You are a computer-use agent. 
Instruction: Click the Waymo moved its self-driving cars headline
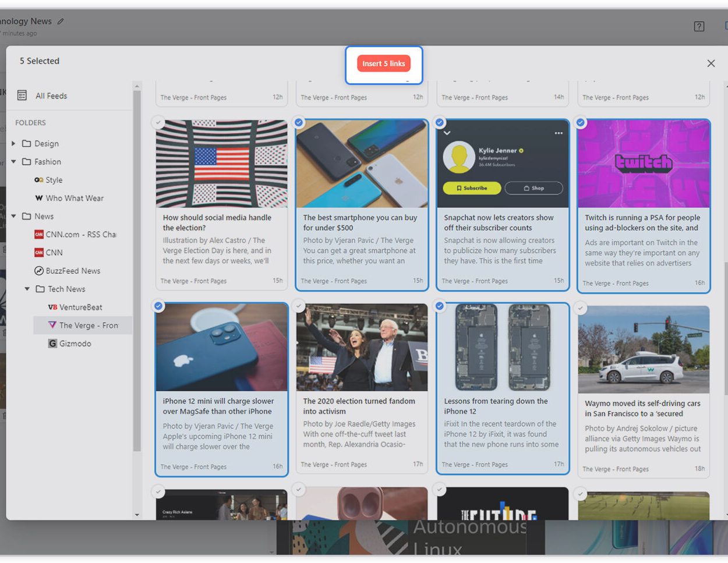coord(642,409)
